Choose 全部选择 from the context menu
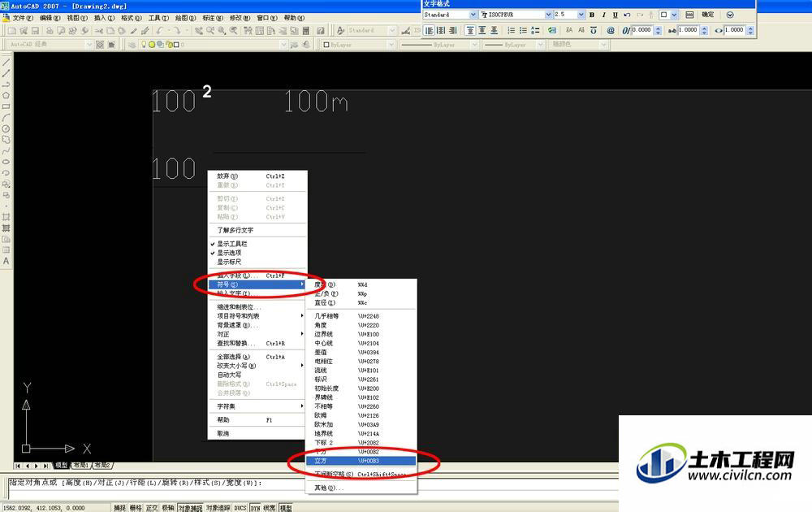812x512 pixels. (x=257, y=357)
